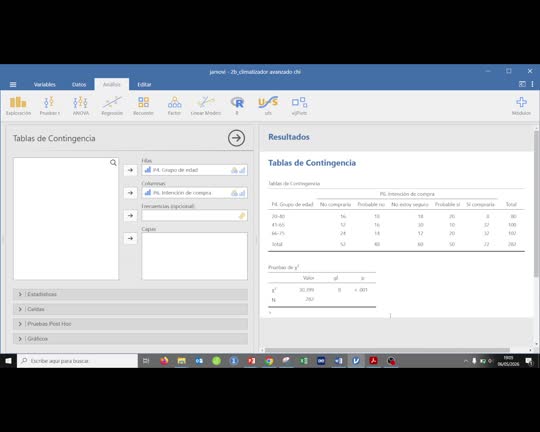Open the hamburger main menu
This screenshot has height=432, width=540.
(x=13, y=84)
